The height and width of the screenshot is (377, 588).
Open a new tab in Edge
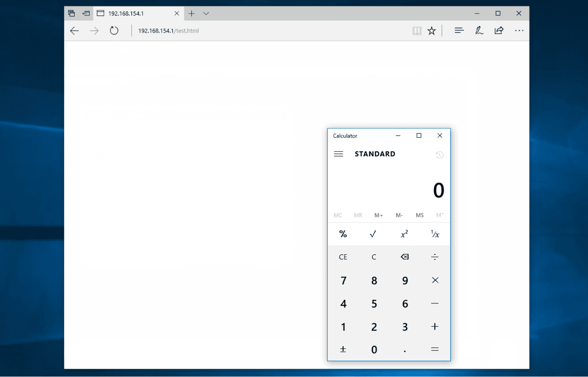coord(191,14)
